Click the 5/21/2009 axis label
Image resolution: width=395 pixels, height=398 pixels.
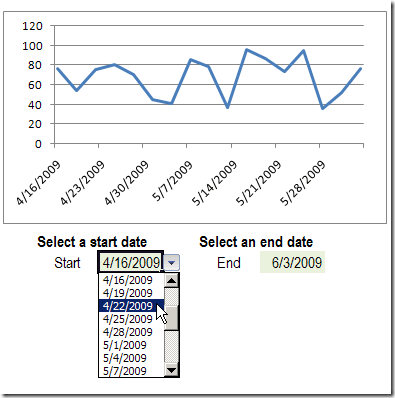(x=258, y=183)
